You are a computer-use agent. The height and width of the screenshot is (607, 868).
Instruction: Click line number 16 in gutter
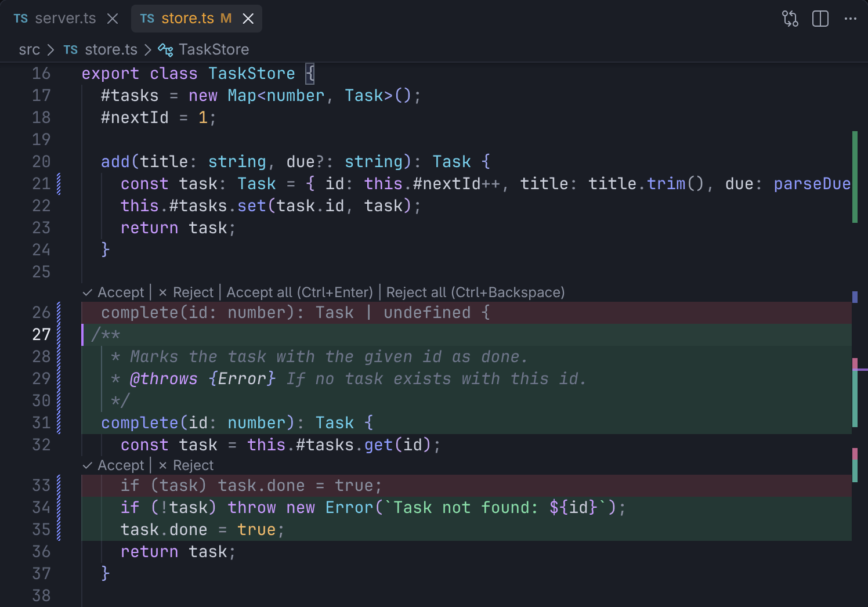click(x=41, y=74)
